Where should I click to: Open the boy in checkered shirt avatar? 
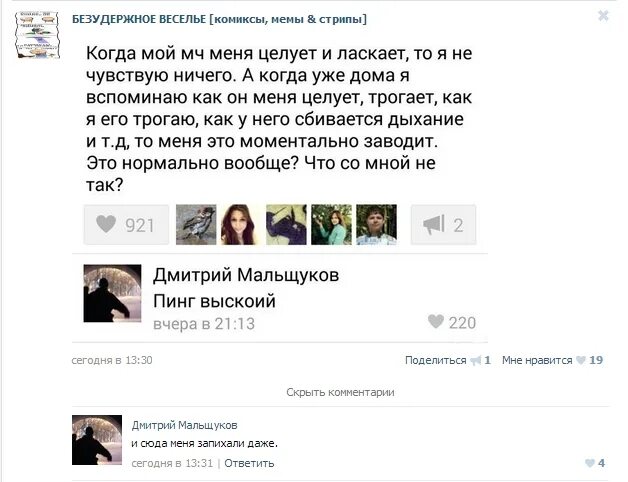click(x=376, y=225)
